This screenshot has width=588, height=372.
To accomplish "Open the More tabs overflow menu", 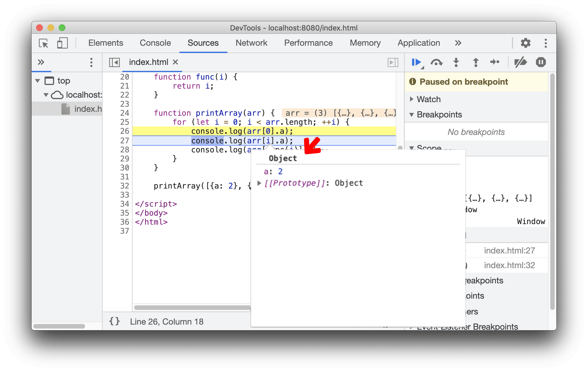I will 458,43.
